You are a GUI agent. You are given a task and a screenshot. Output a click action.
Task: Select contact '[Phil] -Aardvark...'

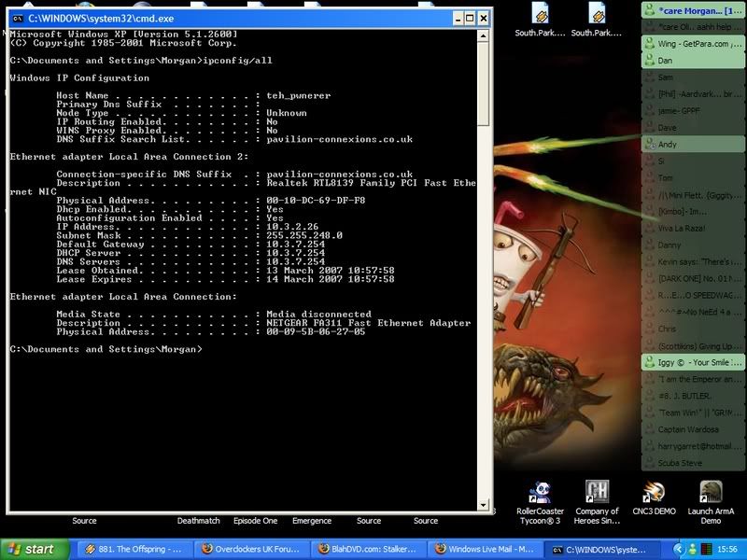pyautogui.click(x=693, y=94)
